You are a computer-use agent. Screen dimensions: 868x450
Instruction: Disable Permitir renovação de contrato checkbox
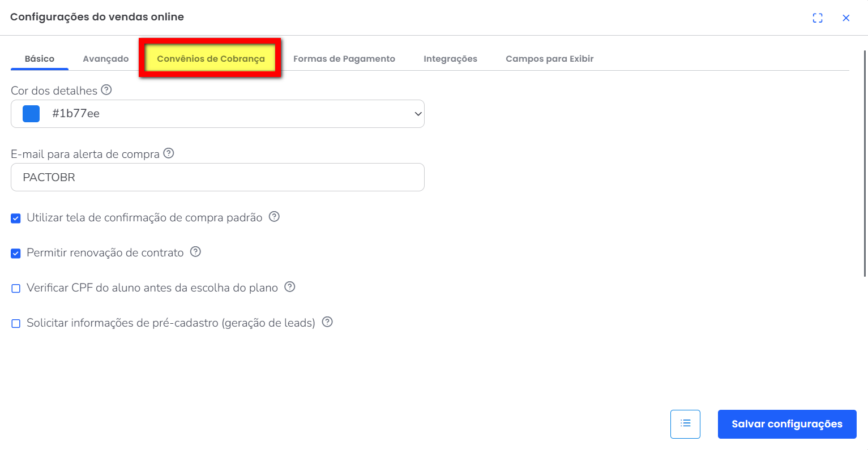click(x=16, y=254)
